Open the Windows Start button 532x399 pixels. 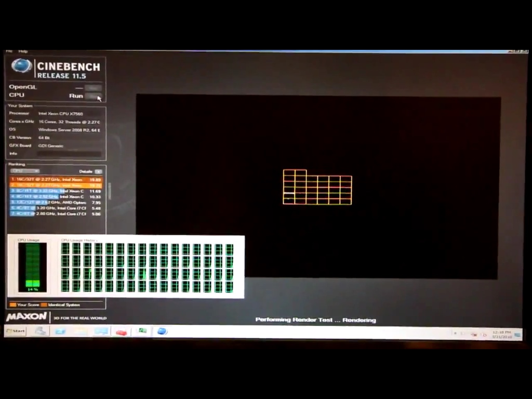[x=15, y=331]
